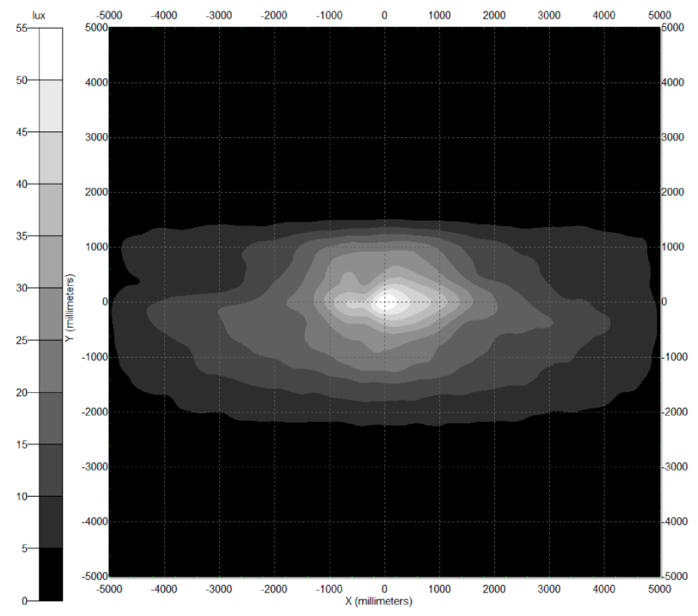Click grid intersection at X 4000, Y -4000

pos(604,521)
